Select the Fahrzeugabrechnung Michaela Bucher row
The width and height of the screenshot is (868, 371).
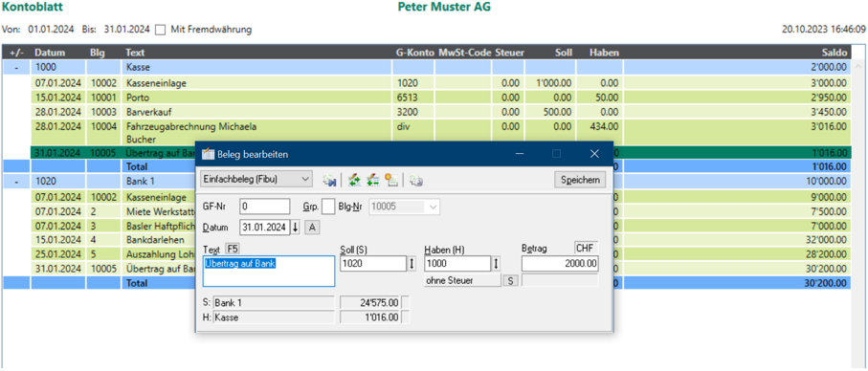(x=440, y=133)
